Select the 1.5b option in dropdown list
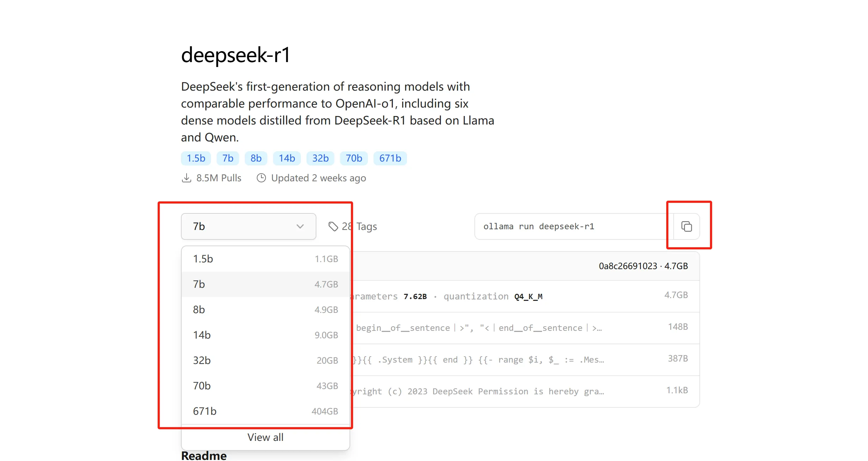 point(265,259)
